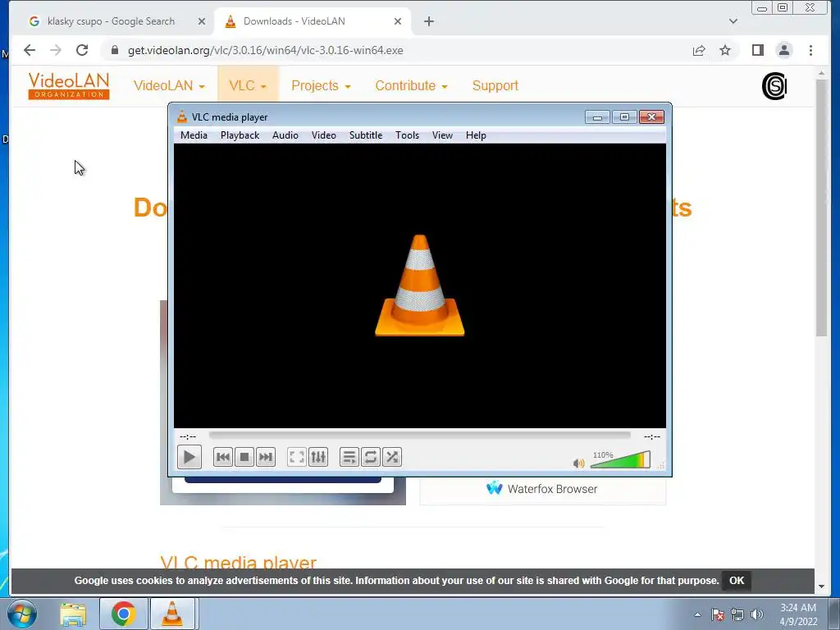Open the Windows Start menu
The image size is (840, 630).
click(22, 614)
